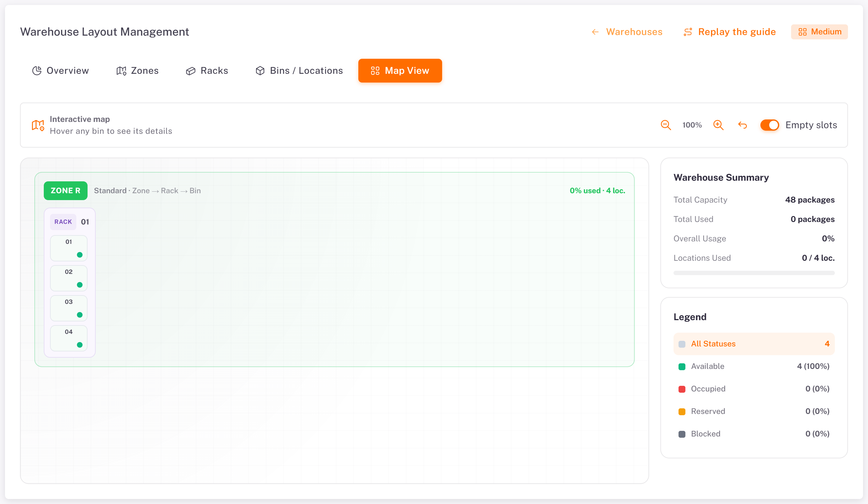Screen dimensions: 868x504
Task: Filter legend by Available status
Action: pos(754,366)
